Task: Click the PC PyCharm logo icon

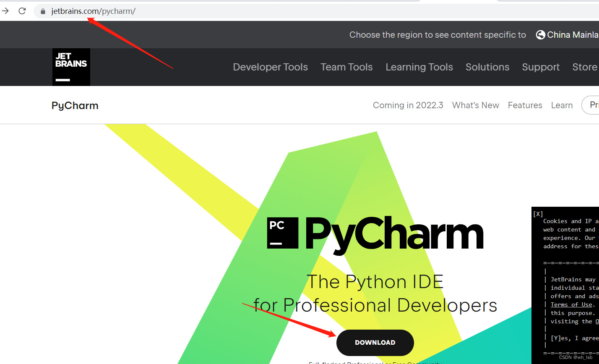Action: click(x=283, y=233)
